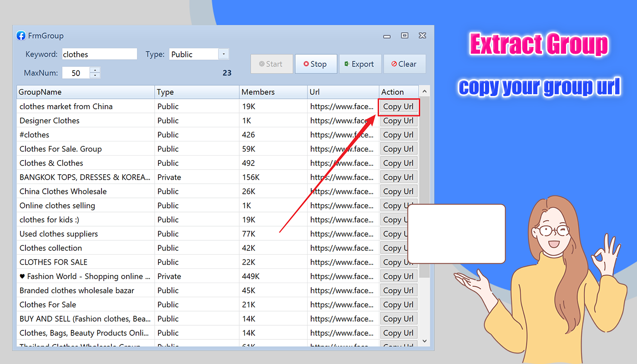The image size is (637, 364).
Task: Click inside the Keyword text box
Action: tap(99, 54)
